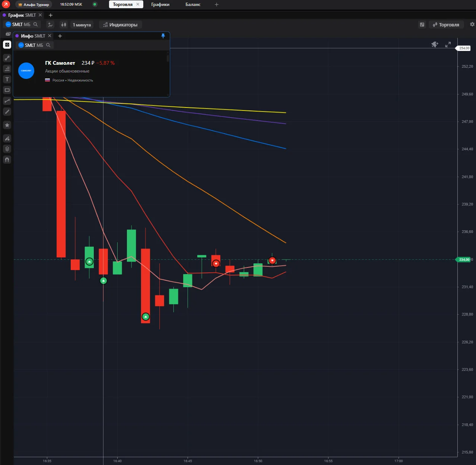Click the wallet icon below SMLT ticker
Image resolution: width=476 pixels, height=465 pixels.
[8, 34]
